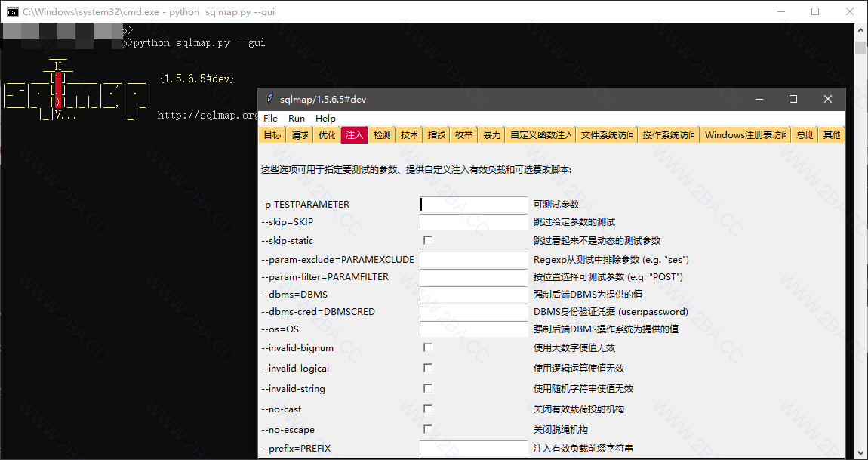This screenshot has height=460, width=868.
Task: Switch to the 暴力 tab
Action: tap(491, 134)
